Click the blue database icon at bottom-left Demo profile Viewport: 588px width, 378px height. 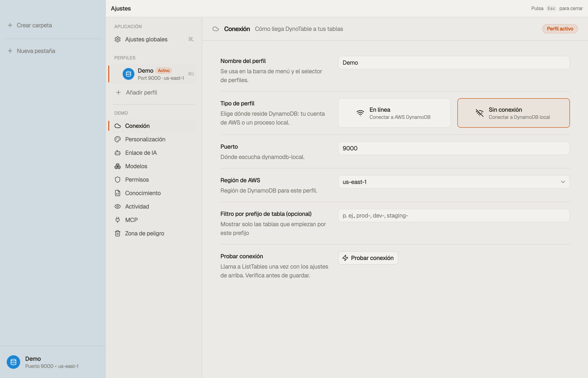[x=13, y=362]
